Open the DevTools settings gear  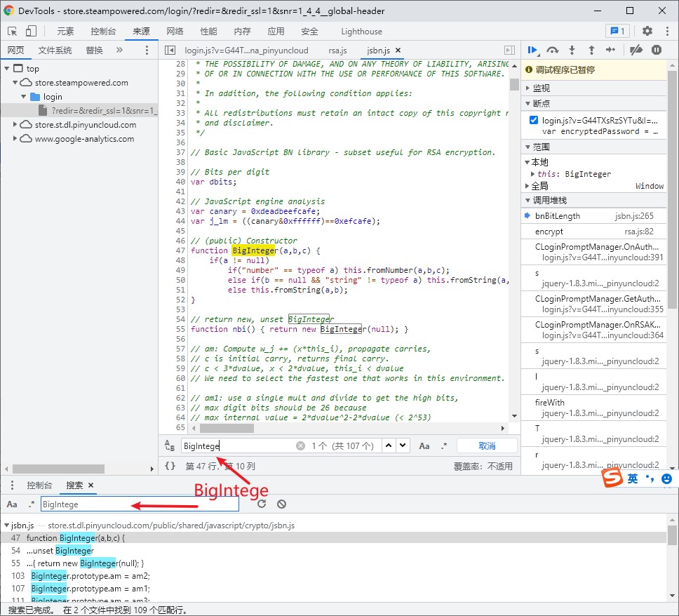(x=647, y=31)
